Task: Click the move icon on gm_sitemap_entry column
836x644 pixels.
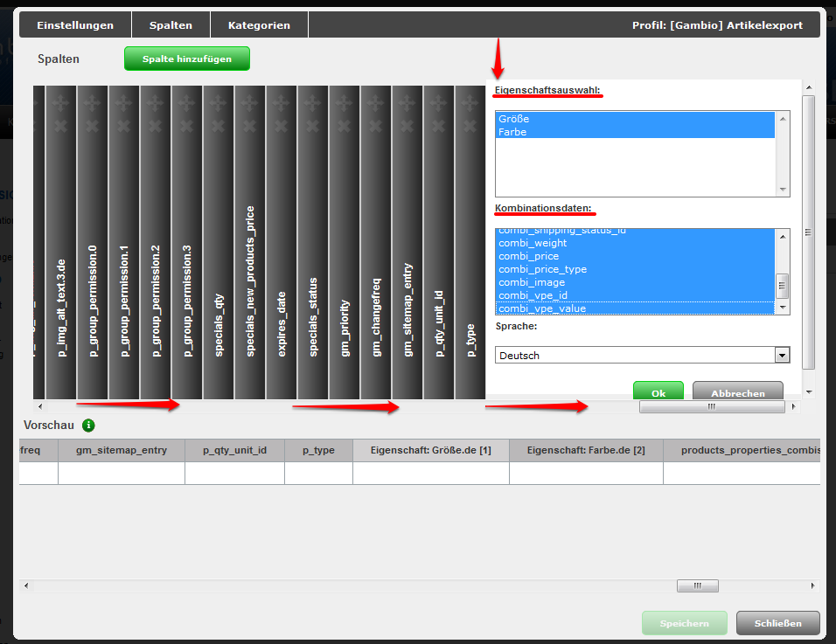Action: [408, 103]
